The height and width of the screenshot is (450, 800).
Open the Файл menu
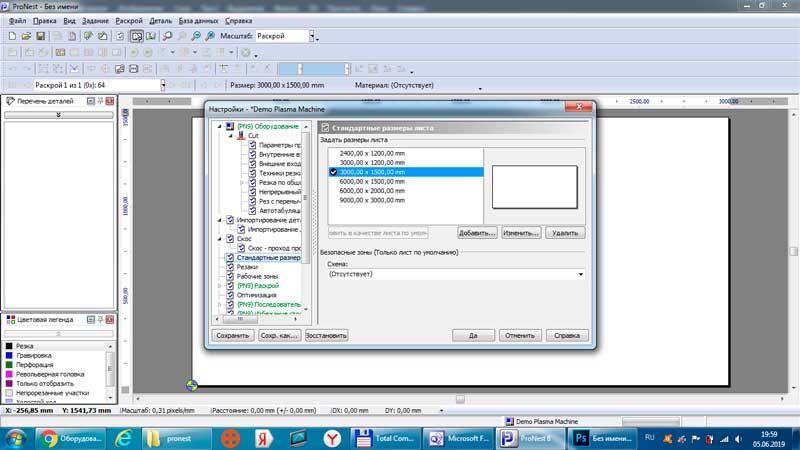pos(17,21)
